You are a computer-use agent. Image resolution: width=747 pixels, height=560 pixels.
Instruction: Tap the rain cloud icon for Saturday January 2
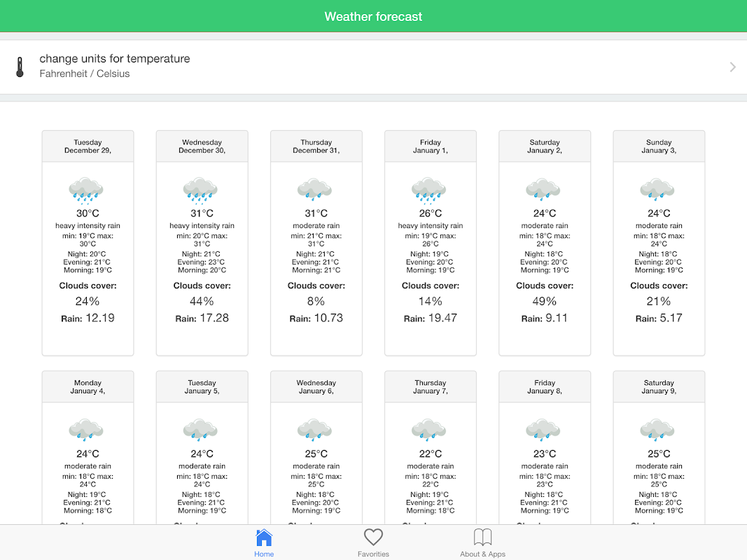click(543, 189)
